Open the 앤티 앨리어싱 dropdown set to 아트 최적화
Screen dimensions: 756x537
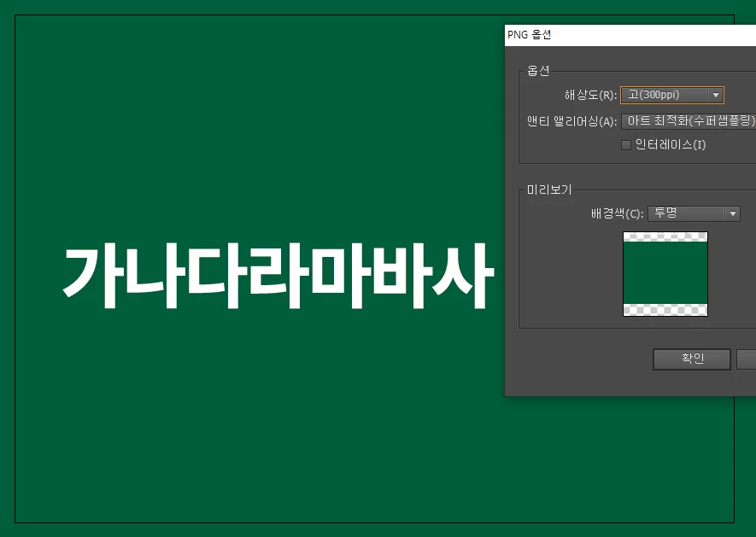pos(689,121)
